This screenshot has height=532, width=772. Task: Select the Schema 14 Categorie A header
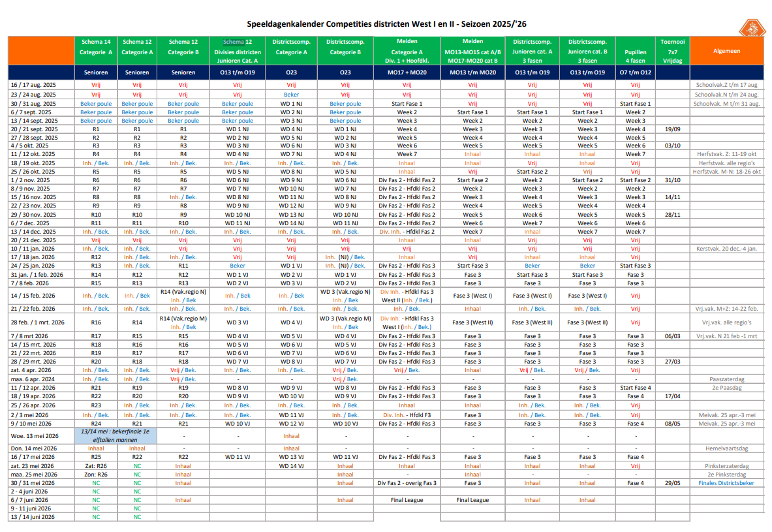tap(96, 47)
